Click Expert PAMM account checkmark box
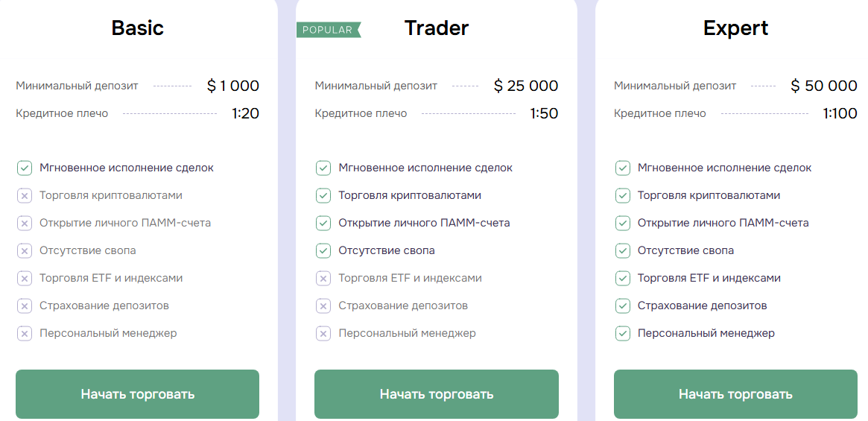Image resolution: width=868 pixels, height=421 pixels. [x=623, y=223]
